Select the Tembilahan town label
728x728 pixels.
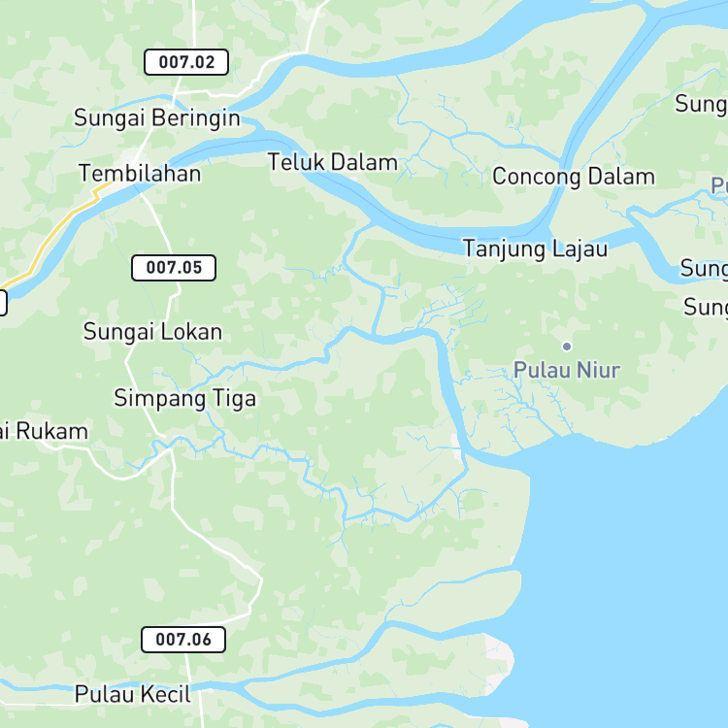140,174
